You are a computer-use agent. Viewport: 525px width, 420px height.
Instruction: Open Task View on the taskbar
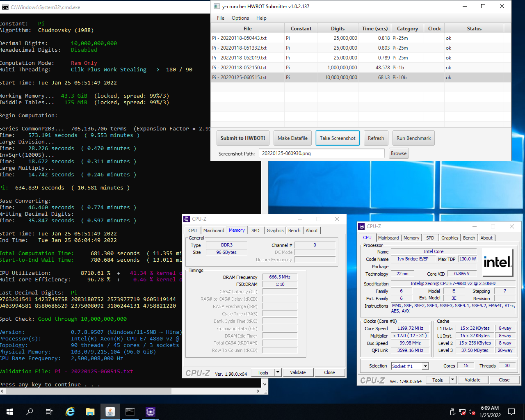[49, 412]
